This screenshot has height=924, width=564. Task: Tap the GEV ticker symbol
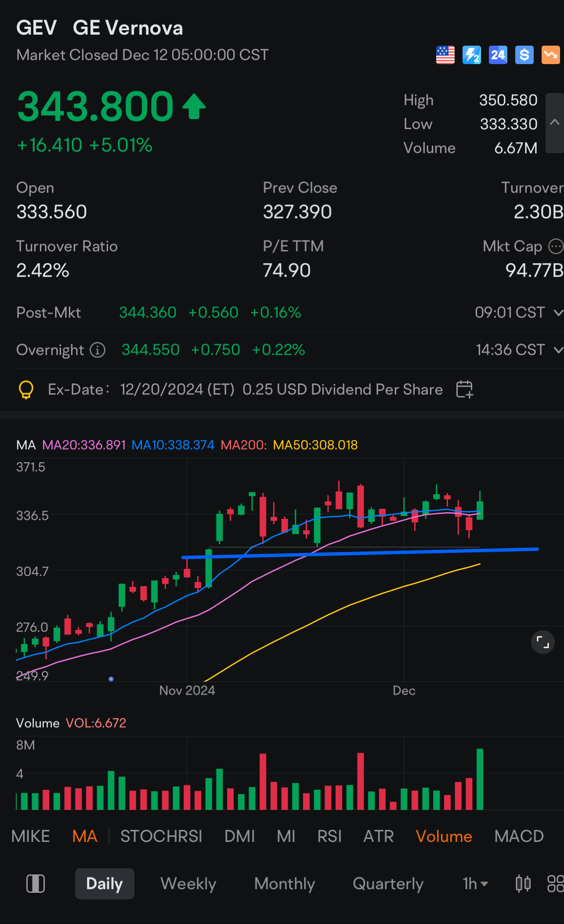tap(36, 28)
